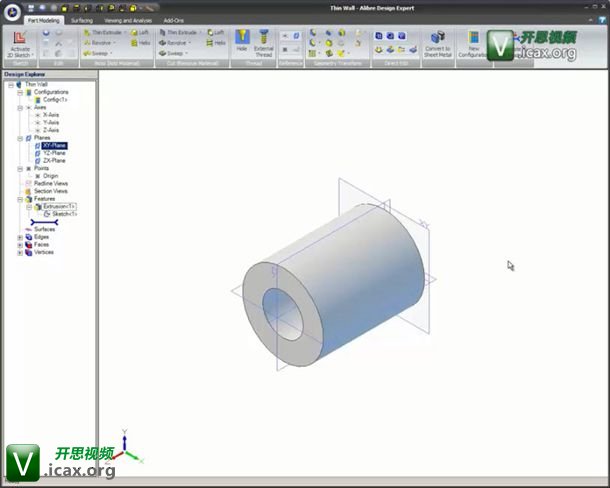Open the Viewing and Analysis tab
This screenshot has height=488, width=610.
click(128, 20)
